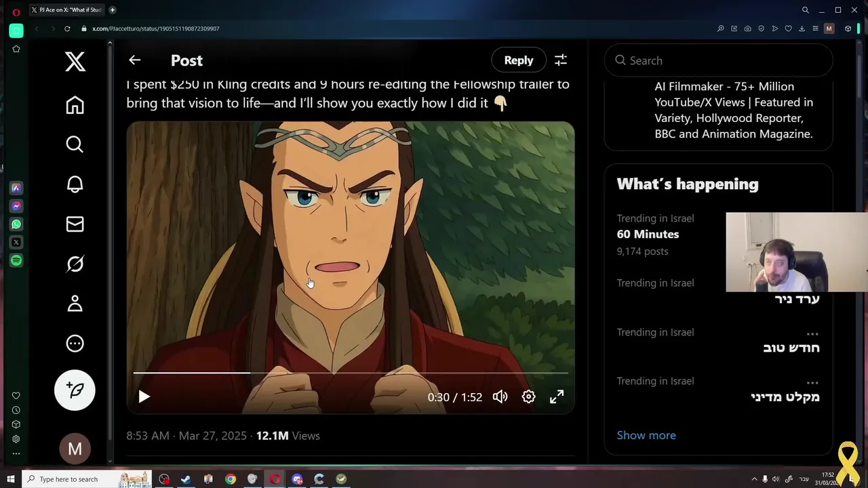
Task: Open Grok in X sidebar
Action: (75, 264)
